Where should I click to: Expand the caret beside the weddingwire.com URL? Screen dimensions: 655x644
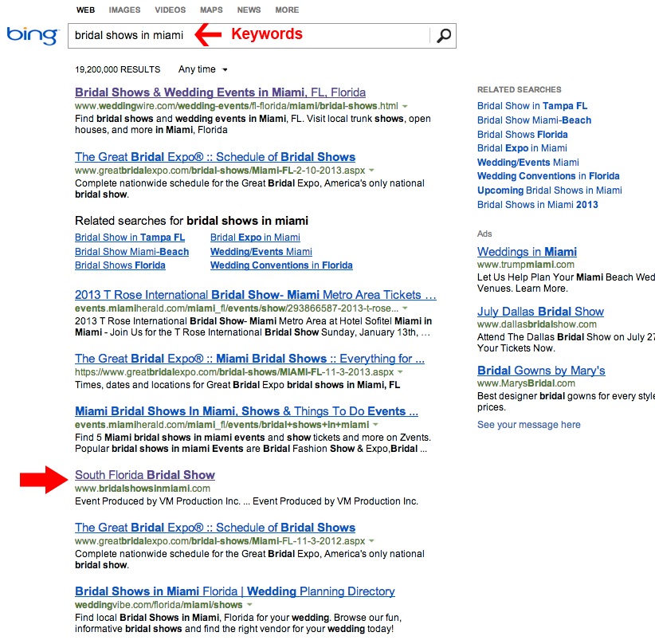tap(405, 106)
